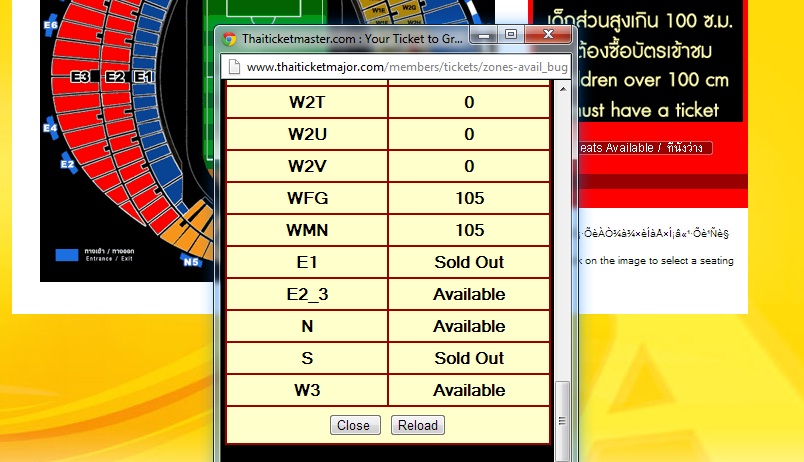Click the 0 value in the W2V row
The image size is (804, 462).
pyautogui.click(x=469, y=166)
